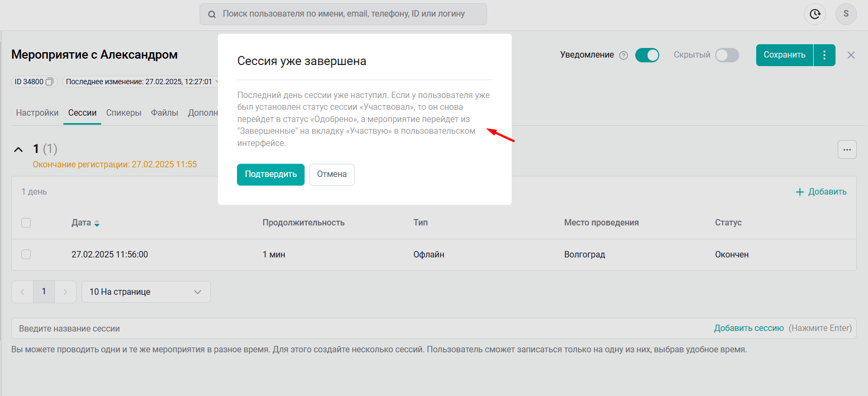The width and height of the screenshot is (868, 396).
Task: Collapse session group 1 chevron
Action: click(x=19, y=150)
